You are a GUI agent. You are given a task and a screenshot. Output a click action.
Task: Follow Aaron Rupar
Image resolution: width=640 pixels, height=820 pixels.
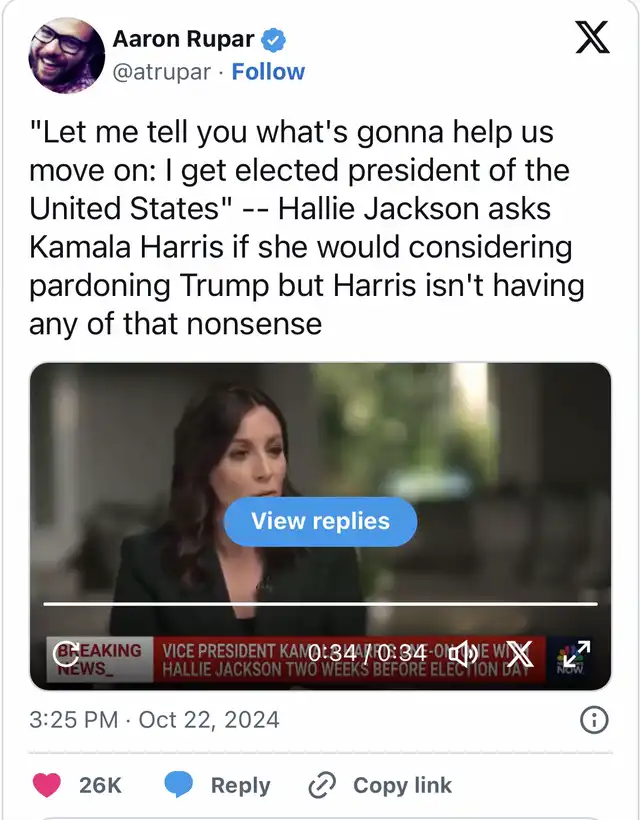click(x=268, y=72)
